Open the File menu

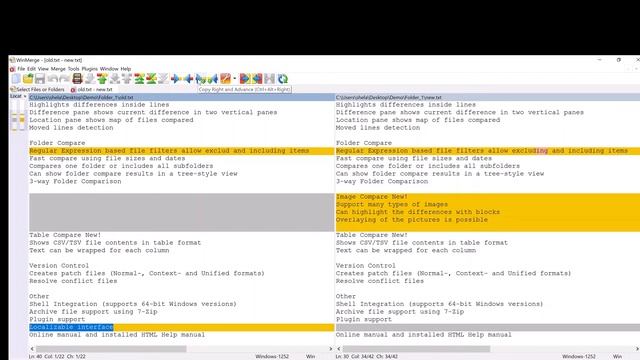21,69
